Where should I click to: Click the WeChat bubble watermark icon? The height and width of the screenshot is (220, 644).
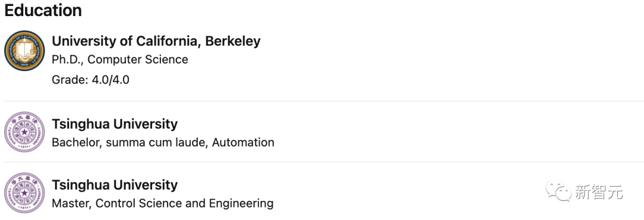559,191
